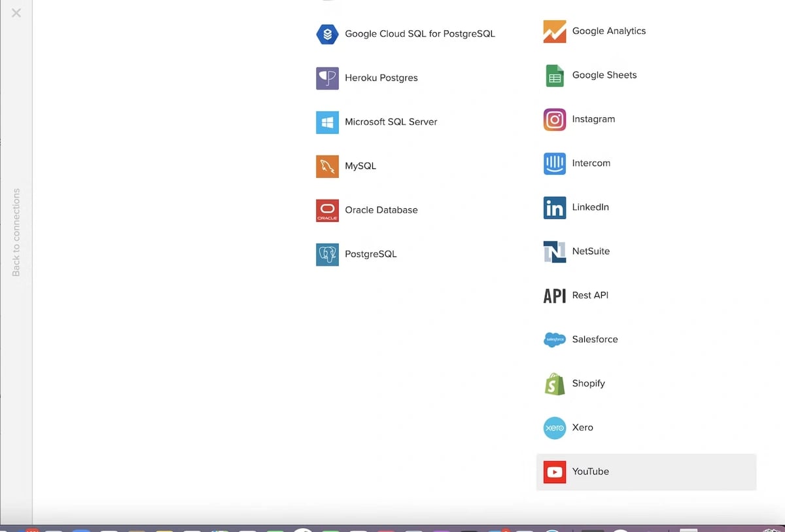Pick the LinkedIn icon
The width and height of the screenshot is (785, 532).
[555, 207]
